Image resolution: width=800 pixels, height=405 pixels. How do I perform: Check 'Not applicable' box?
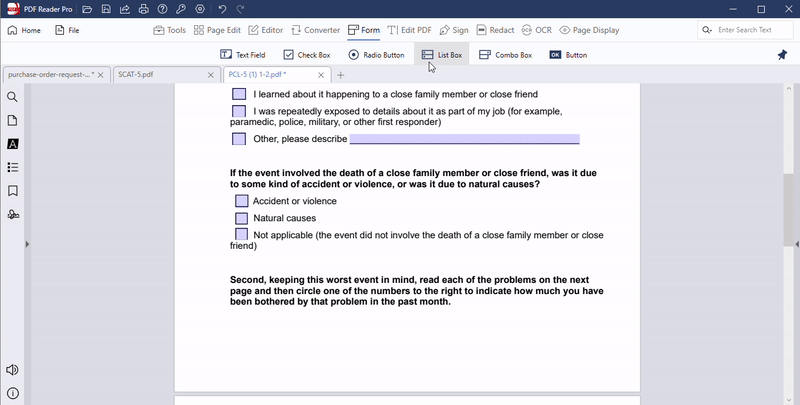point(241,234)
